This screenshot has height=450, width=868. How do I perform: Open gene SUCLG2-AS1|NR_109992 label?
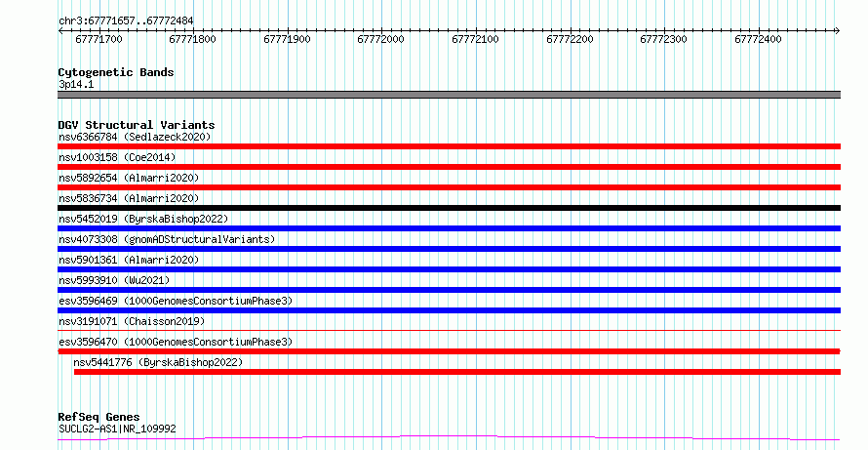(x=117, y=429)
